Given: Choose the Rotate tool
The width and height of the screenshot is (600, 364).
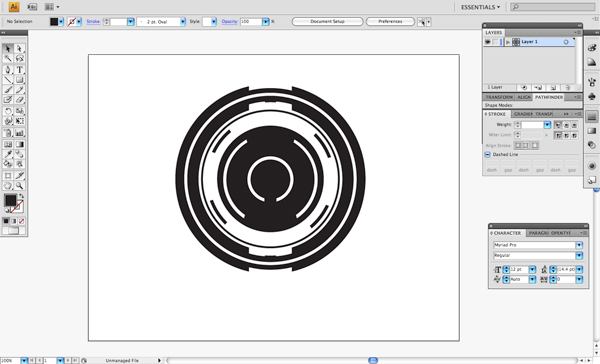Looking at the screenshot, I should click(x=8, y=111).
